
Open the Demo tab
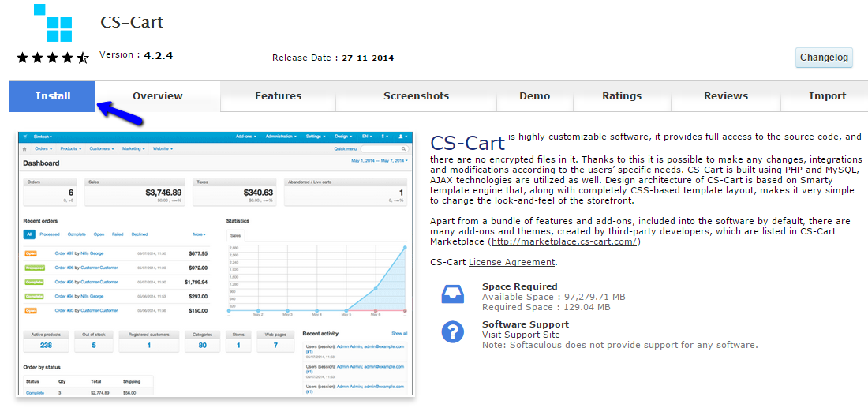tap(535, 96)
